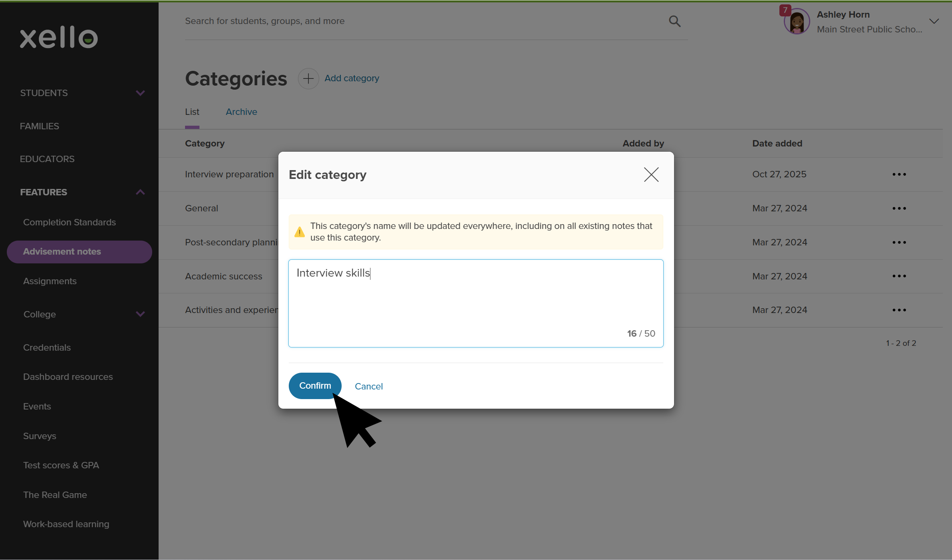Open the actions menu for General category
Screen dimensions: 952x560
click(899, 208)
